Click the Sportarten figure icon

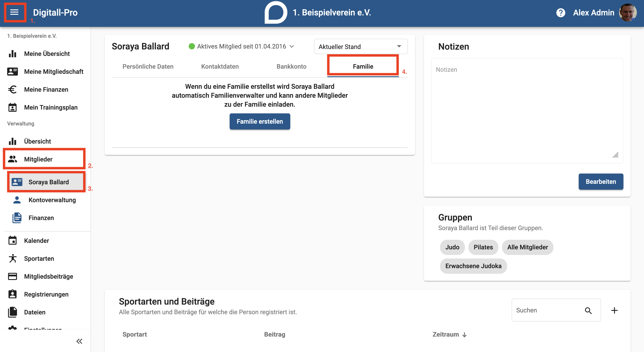(x=13, y=258)
